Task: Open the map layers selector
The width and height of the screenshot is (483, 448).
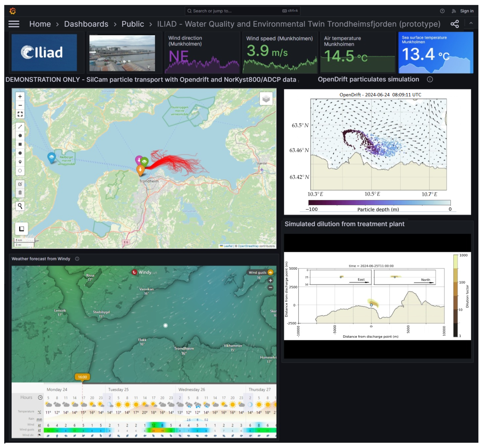Action: 266,99
